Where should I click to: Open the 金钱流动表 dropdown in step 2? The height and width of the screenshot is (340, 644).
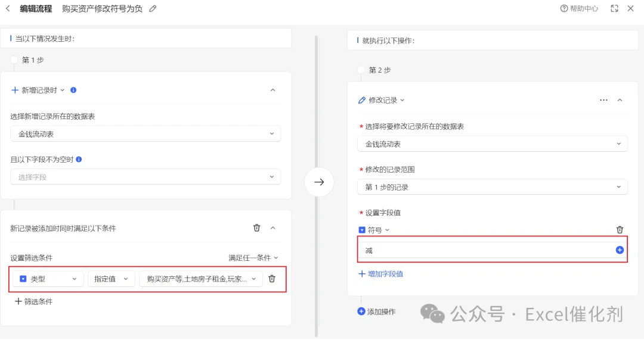coord(493,144)
